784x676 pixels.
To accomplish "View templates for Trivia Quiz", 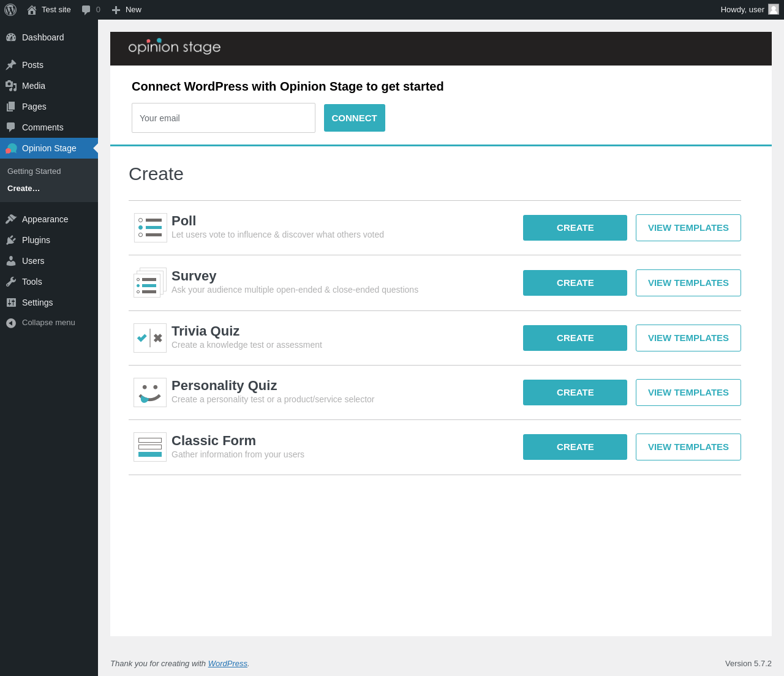I will pos(688,338).
